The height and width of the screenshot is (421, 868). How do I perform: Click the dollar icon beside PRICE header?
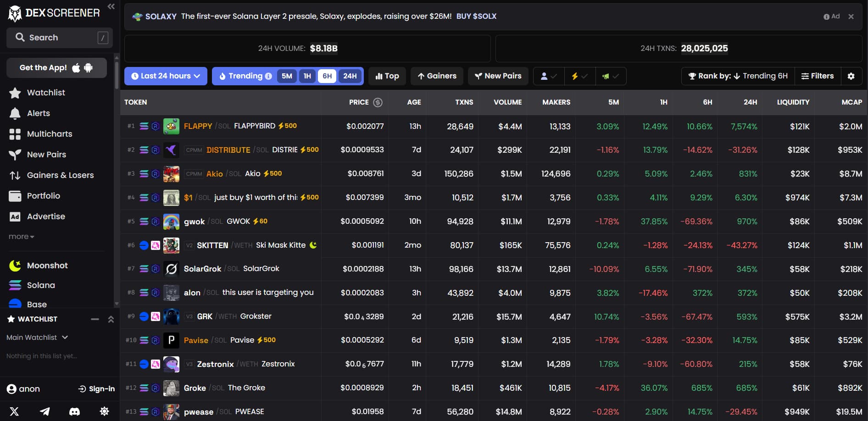point(378,102)
